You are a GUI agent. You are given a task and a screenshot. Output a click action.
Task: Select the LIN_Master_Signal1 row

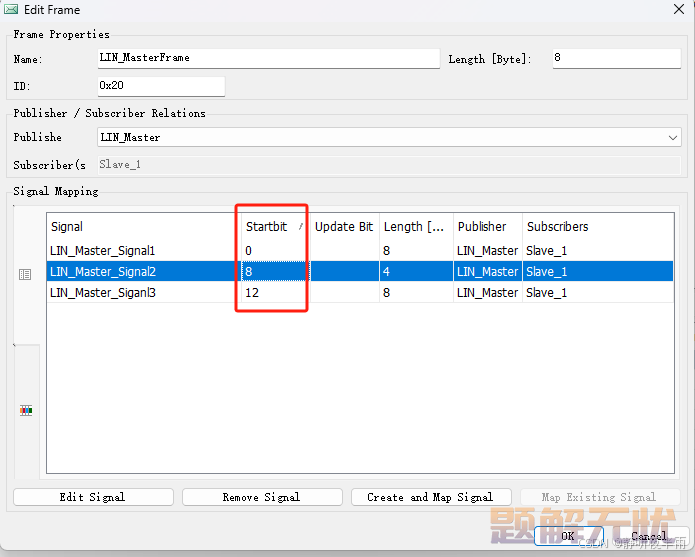coord(360,251)
